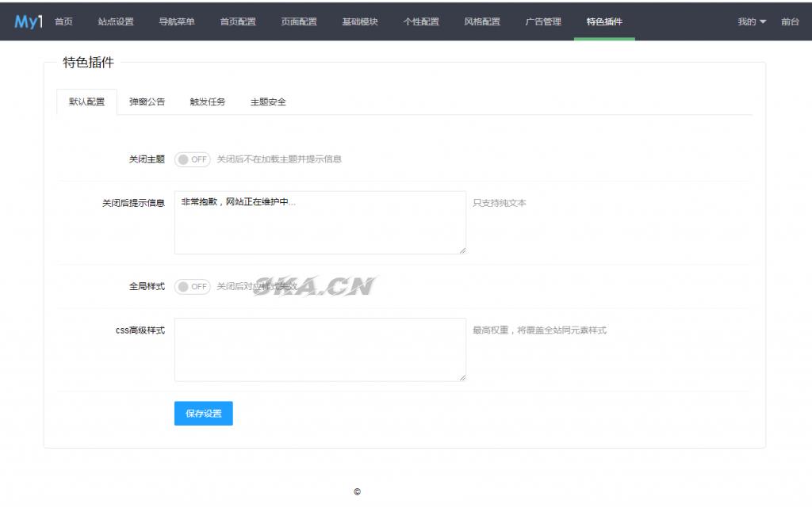812x512 pixels.
Task: Go to 站点设置 in navigation
Action: (x=116, y=21)
